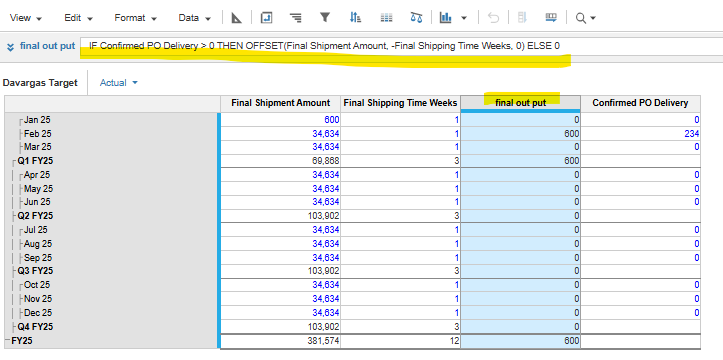Open the Edit menu
The image size is (723, 360).
click(x=78, y=18)
